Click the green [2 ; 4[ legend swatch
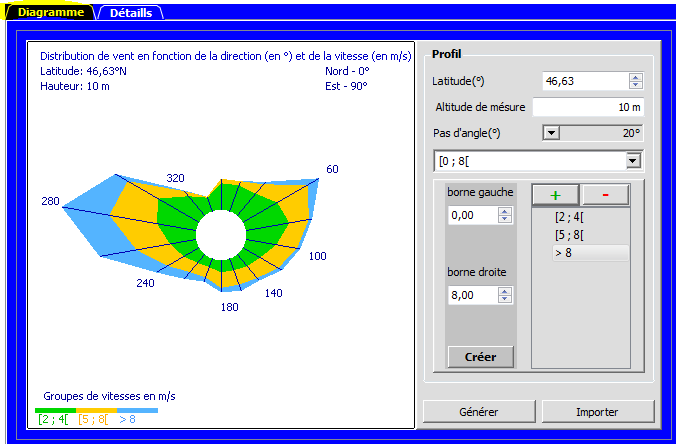Image resolution: width=676 pixels, height=444 pixels. point(55,410)
